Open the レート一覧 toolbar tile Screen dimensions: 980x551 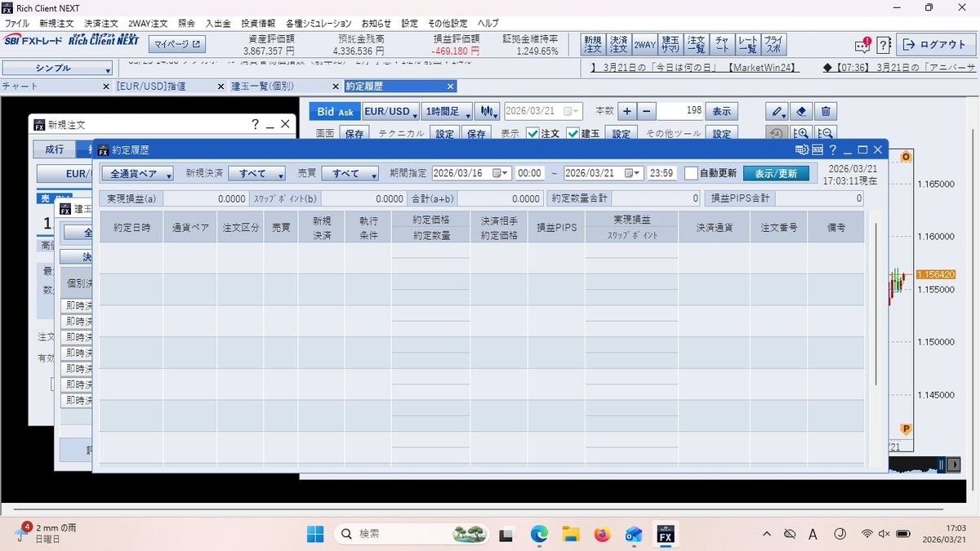click(x=747, y=45)
